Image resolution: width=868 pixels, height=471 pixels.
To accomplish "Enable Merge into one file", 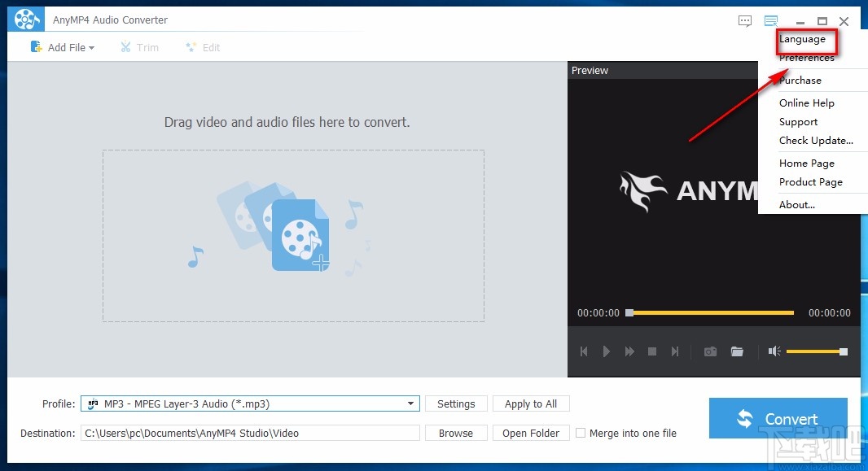I will 582,433.
